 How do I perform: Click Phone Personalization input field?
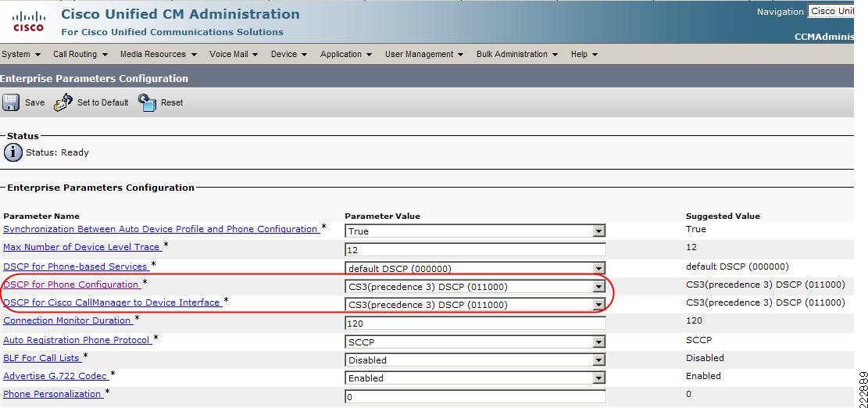pos(475,396)
